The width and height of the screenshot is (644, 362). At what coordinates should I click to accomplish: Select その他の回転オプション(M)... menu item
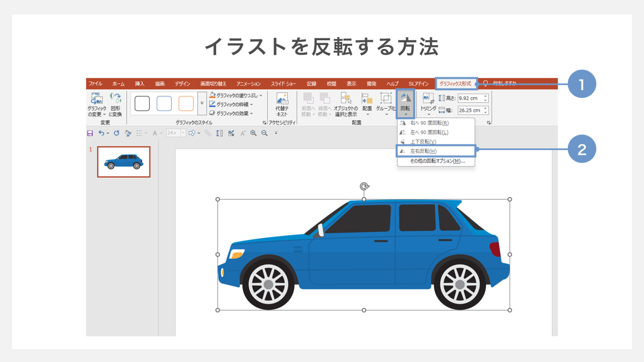click(436, 161)
